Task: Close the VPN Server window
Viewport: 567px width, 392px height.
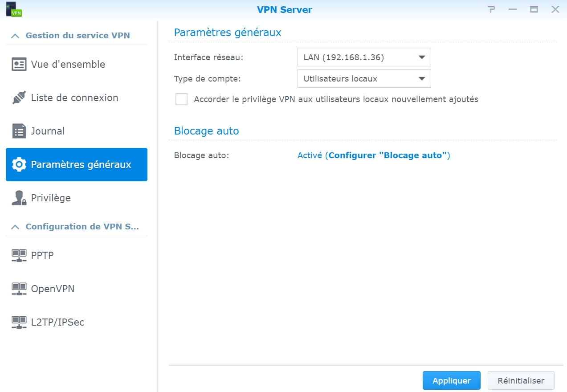Action: pyautogui.click(x=555, y=9)
